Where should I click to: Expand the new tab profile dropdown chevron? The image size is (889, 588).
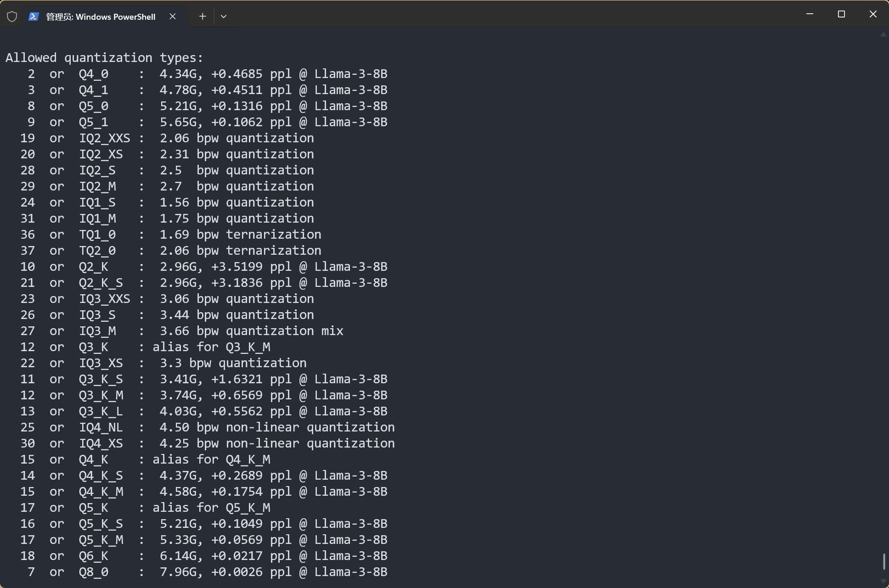pyautogui.click(x=224, y=17)
